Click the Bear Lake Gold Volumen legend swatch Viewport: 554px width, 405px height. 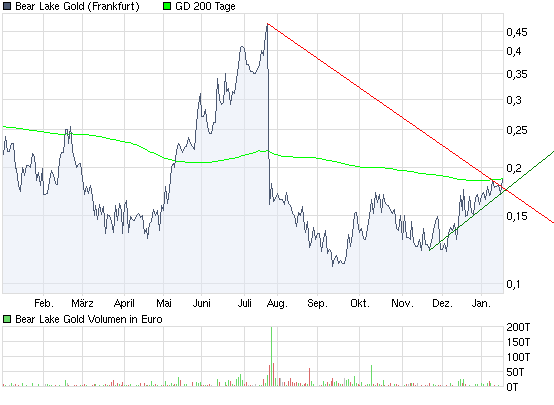click(x=7, y=319)
